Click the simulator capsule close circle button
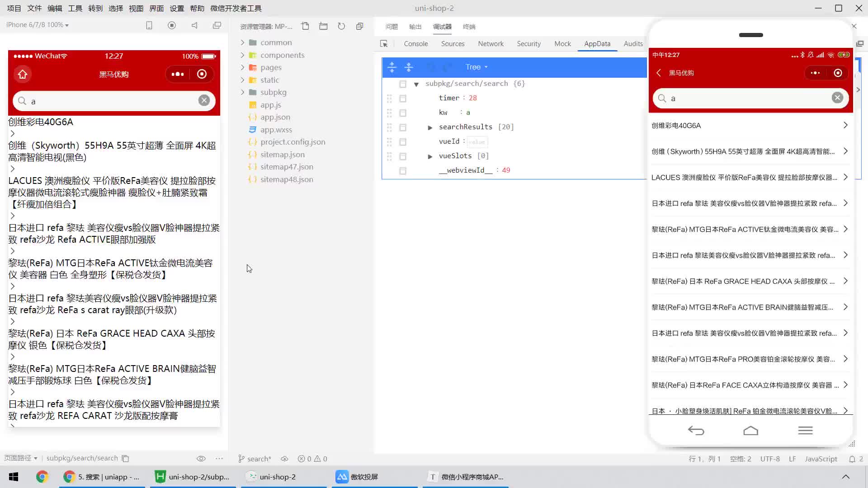 pos(202,74)
